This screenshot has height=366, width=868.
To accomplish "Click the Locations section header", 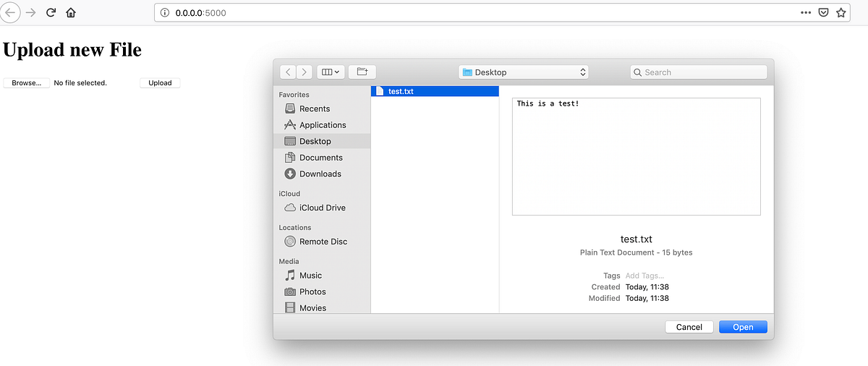I will coord(295,227).
